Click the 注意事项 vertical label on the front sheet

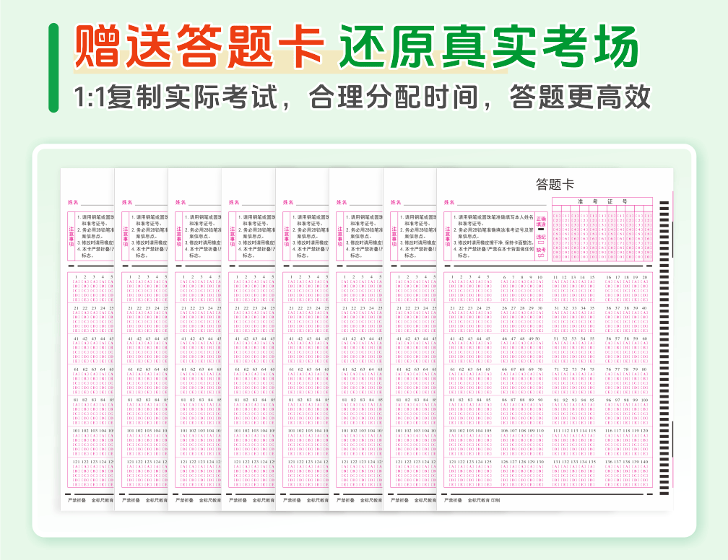(447, 236)
